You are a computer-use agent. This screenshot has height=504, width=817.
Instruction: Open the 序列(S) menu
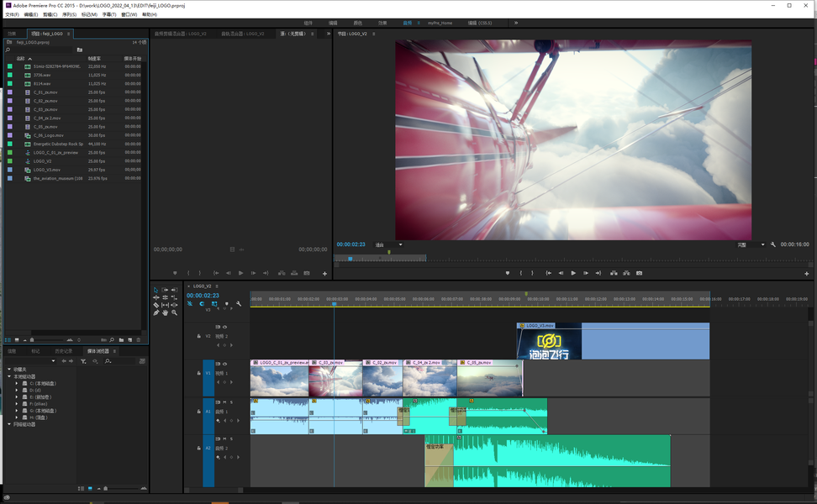[x=69, y=14]
